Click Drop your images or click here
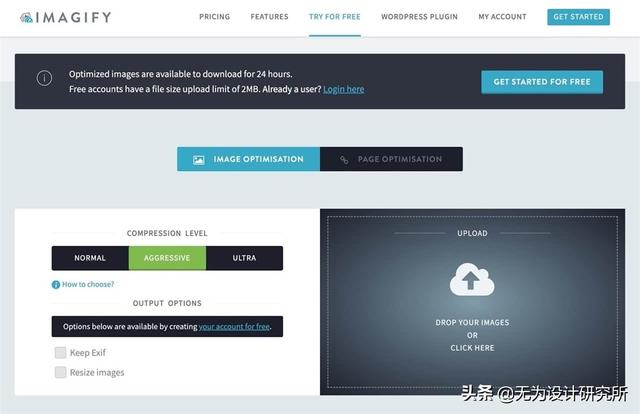The height and width of the screenshot is (414, 640). click(472, 335)
